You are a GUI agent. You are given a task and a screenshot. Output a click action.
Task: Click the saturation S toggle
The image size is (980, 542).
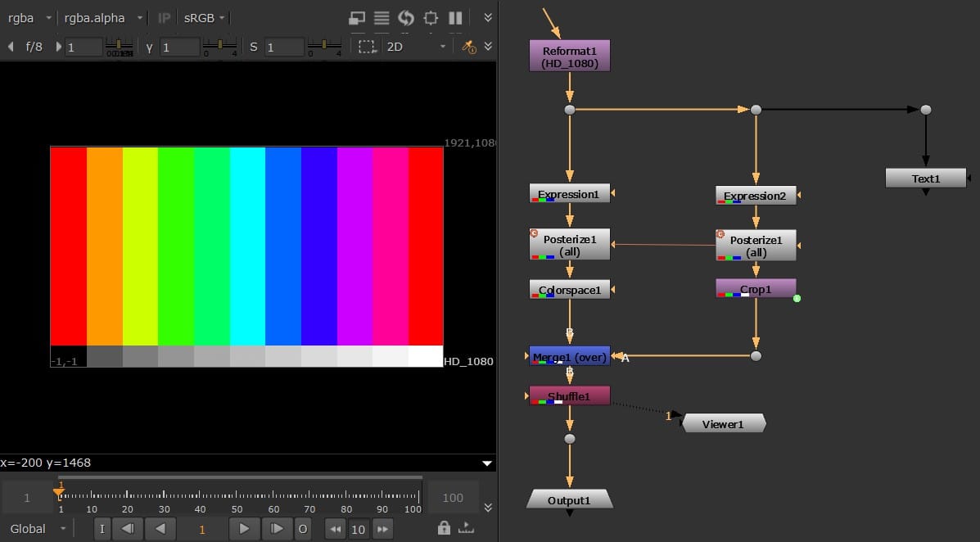(x=253, y=47)
